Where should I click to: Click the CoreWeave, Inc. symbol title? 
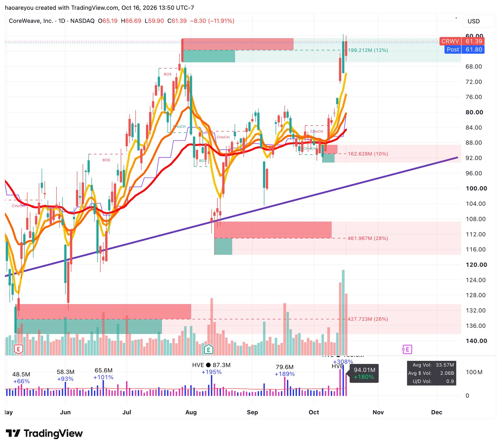pyautogui.click(x=31, y=21)
